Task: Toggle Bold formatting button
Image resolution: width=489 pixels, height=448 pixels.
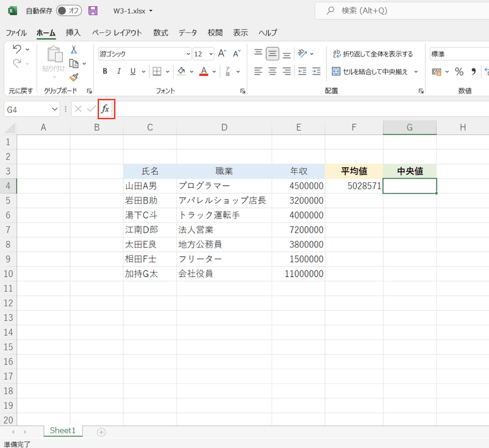Action: tap(104, 71)
